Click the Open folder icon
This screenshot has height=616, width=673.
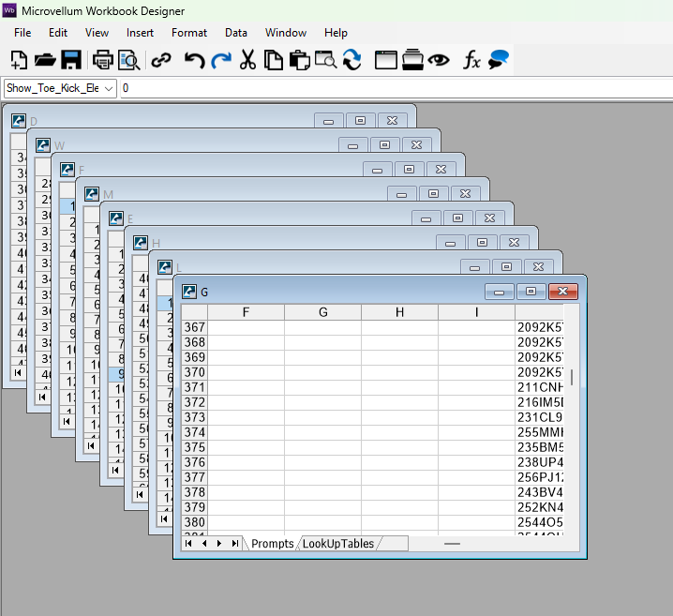click(x=45, y=60)
